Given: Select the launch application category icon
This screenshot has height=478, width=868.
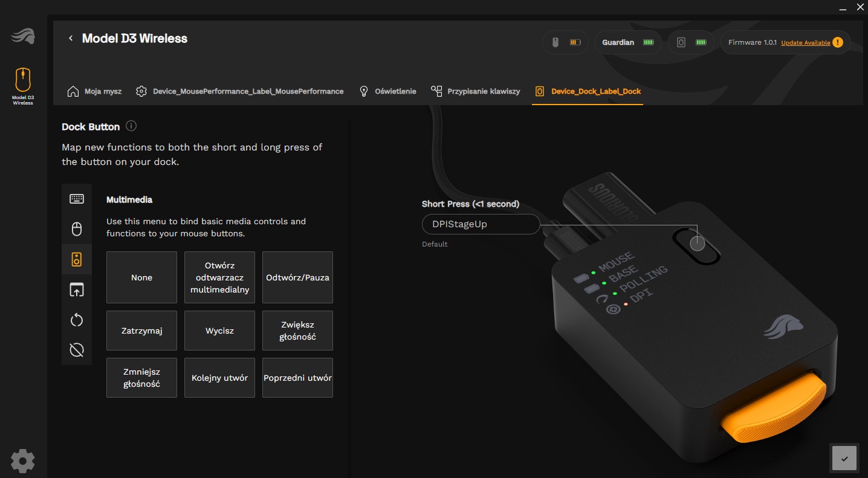Looking at the screenshot, I should 77,289.
